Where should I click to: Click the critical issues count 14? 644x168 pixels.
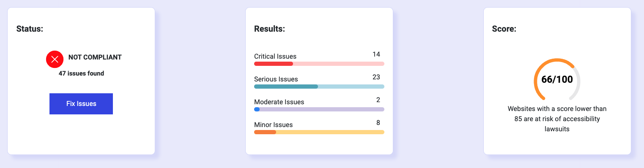[x=376, y=54]
